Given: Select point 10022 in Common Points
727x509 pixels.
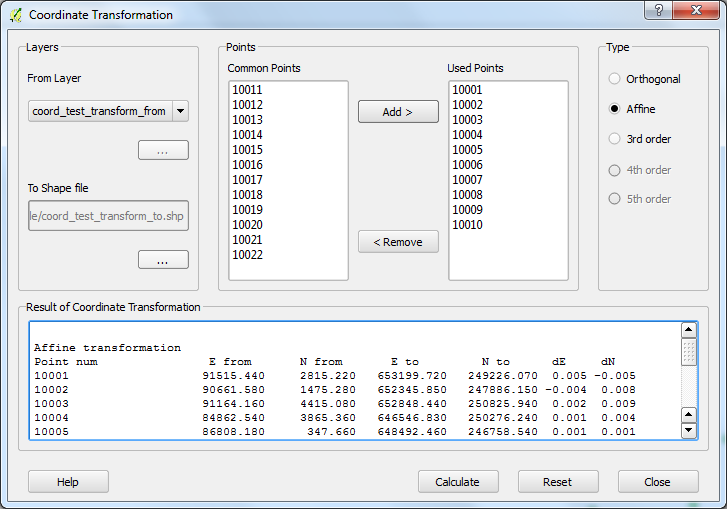Looking at the screenshot, I should click(248, 255).
